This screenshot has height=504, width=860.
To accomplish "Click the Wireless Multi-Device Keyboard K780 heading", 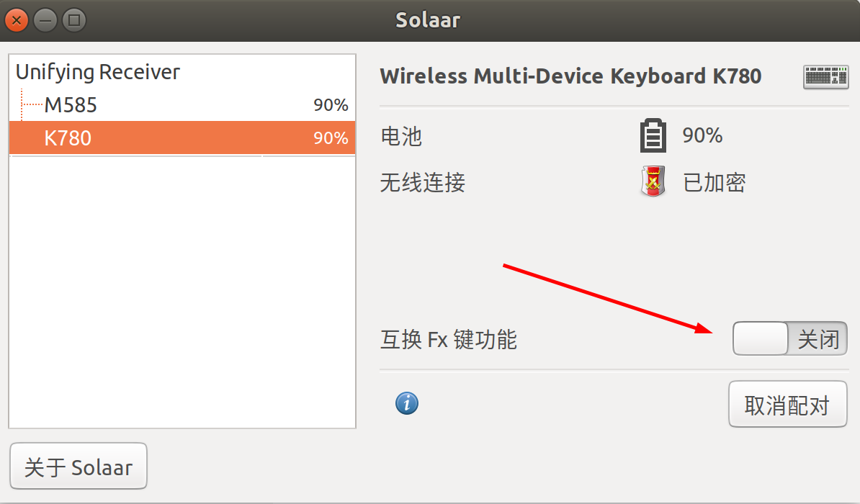I will click(x=570, y=76).
